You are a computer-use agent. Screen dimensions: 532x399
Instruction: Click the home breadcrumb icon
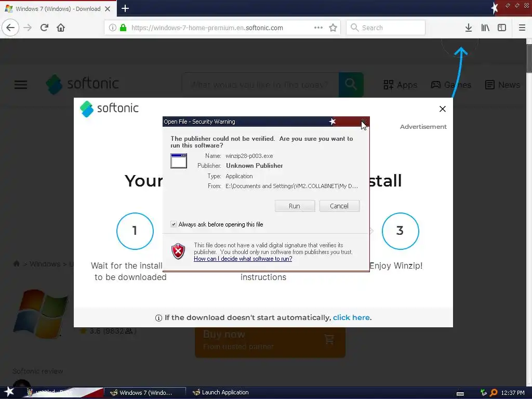click(x=16, y=263)
